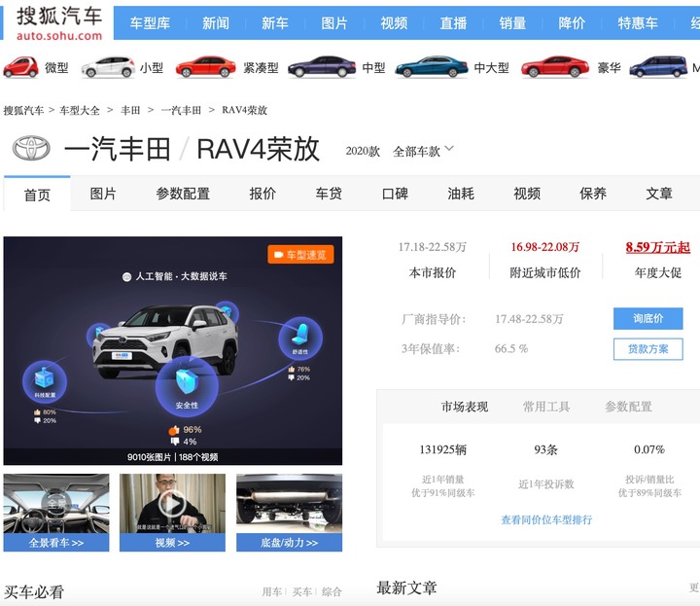Open 图片 in top blue navigation
The width and height of the screenshot is (700, 606).
click(333, 23)
